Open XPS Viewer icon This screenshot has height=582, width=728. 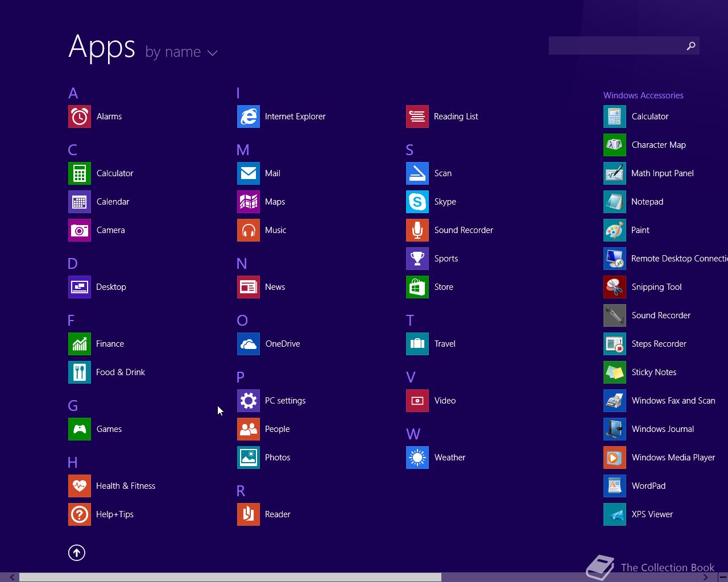615,514
